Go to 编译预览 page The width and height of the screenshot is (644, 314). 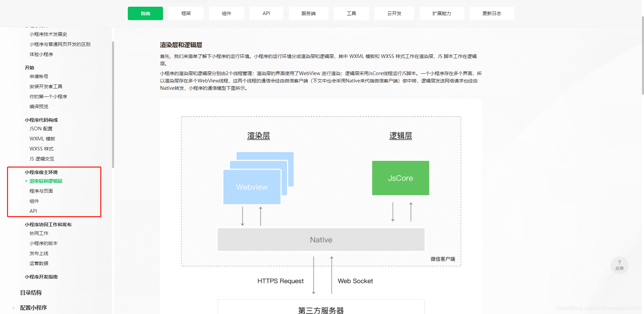pos(39,107)
